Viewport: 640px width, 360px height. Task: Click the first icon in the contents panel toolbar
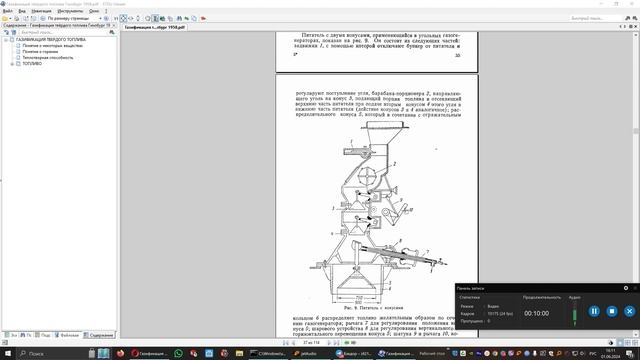(x=6, y=32)
